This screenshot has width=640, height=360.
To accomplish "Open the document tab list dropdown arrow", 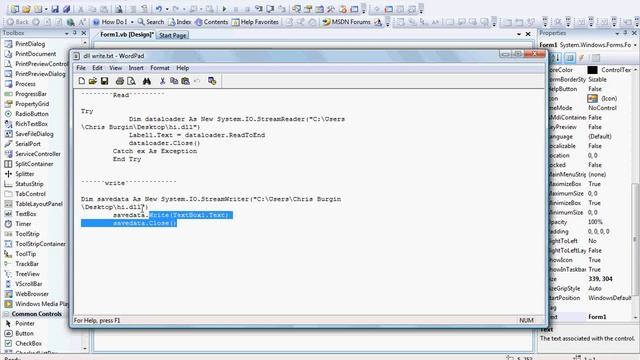I will [x=519, y=34].
